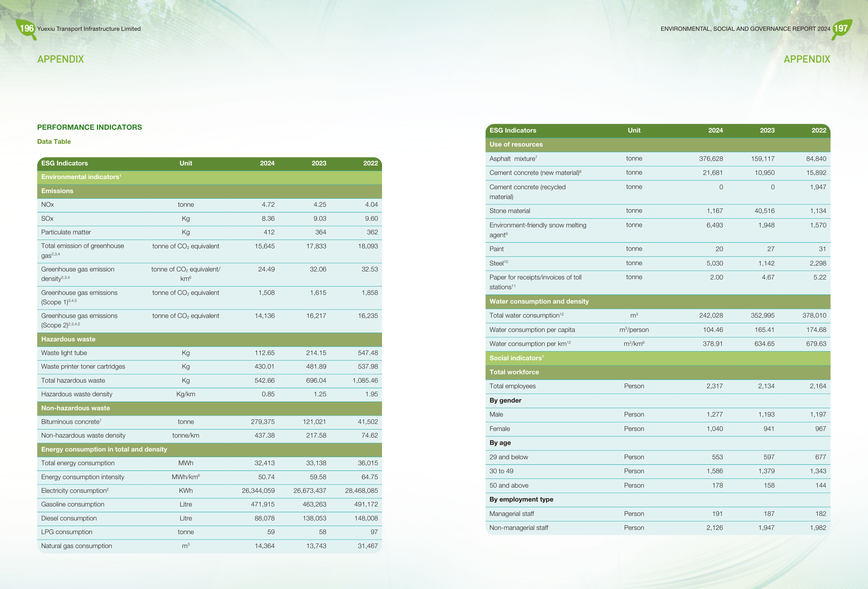Click Bituminous concrete 2024 value 279,375
The height and width of the screenshot is (589, 868).
(x=262, y=422)
